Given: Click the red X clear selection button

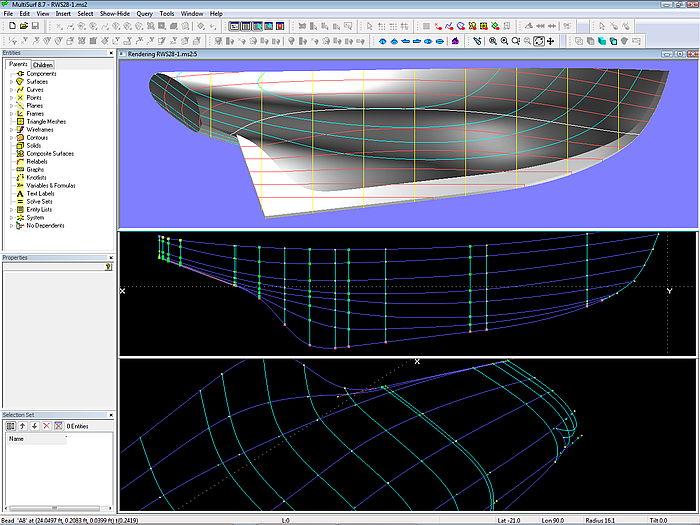Looking at the screenshot, I should pos(46,426).
